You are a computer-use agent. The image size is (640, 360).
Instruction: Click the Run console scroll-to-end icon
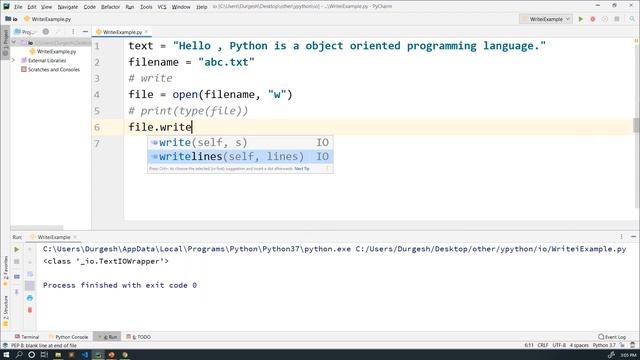(x=30, y=286)
